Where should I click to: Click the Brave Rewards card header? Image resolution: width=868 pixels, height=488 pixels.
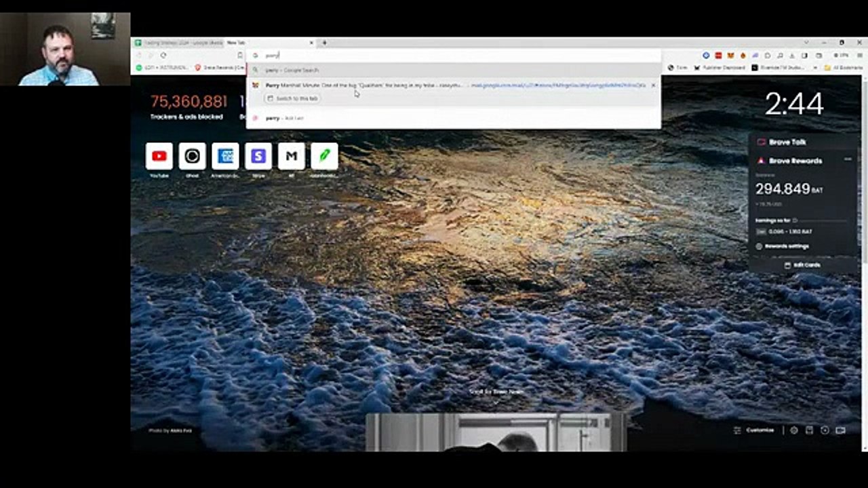(x=789, y=161)
